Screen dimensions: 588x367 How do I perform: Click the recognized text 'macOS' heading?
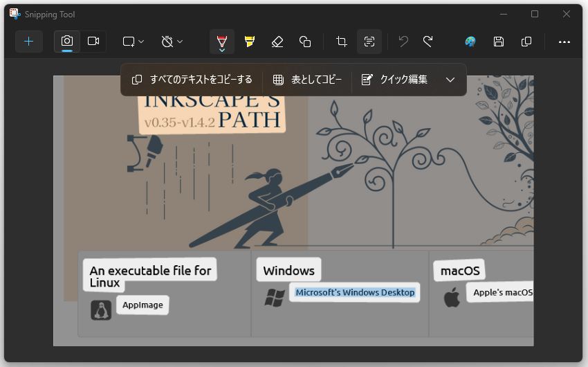point(460,271)
